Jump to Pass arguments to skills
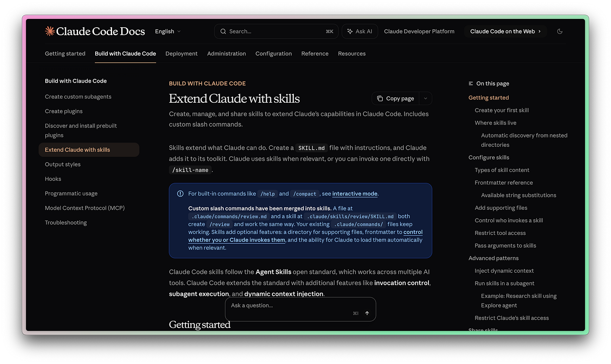The image size is (611, 364). coord(505,246)
